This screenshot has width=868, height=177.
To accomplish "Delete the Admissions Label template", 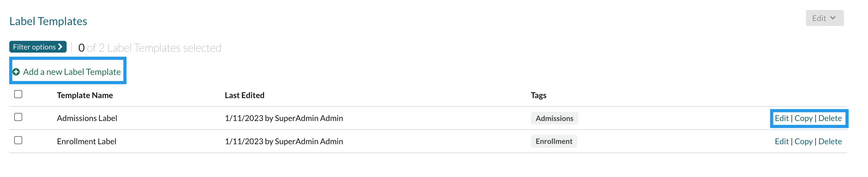I will coord(829,118).
